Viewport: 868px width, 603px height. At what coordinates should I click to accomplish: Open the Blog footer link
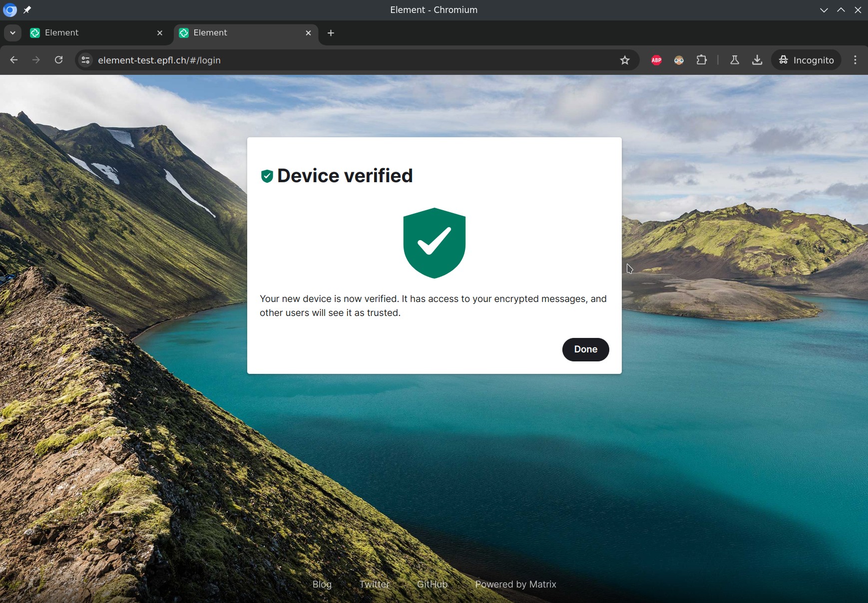click(x=322, y=584)
